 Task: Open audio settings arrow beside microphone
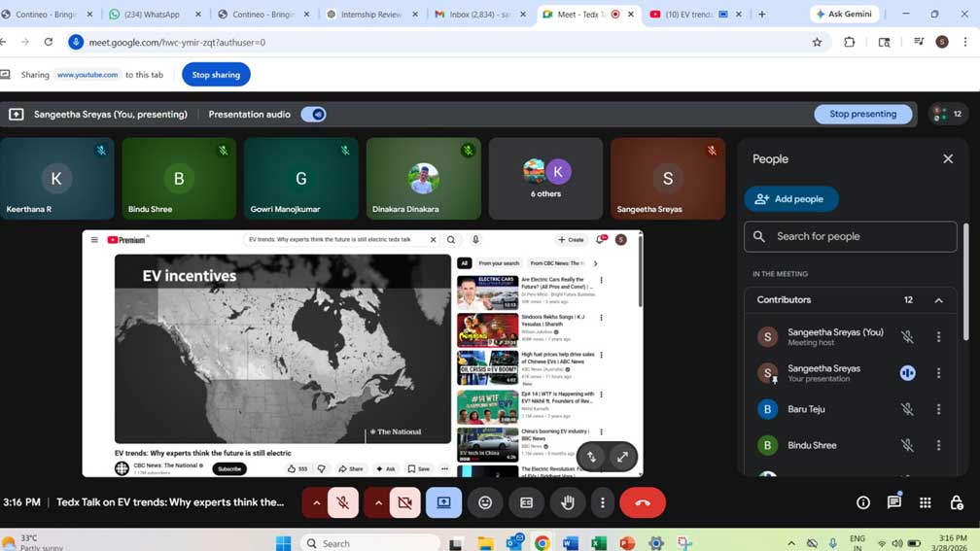[x=316, y=502]
